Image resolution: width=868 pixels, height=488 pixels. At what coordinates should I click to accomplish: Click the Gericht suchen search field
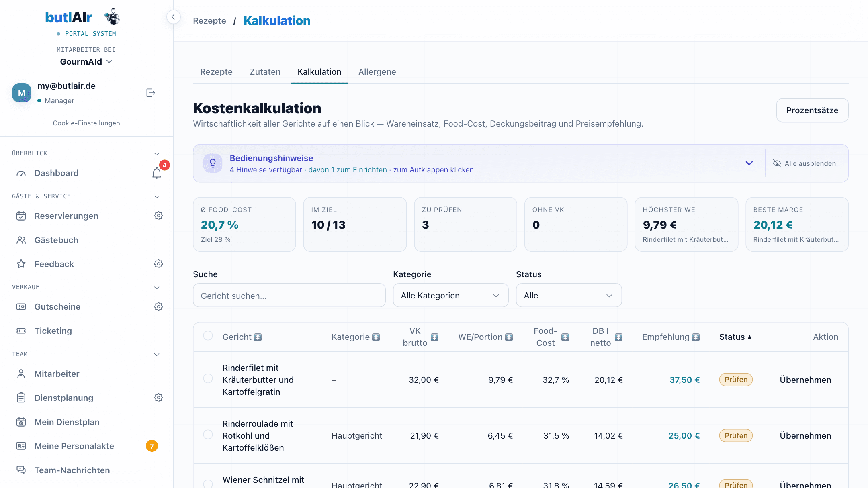[289, 295]
